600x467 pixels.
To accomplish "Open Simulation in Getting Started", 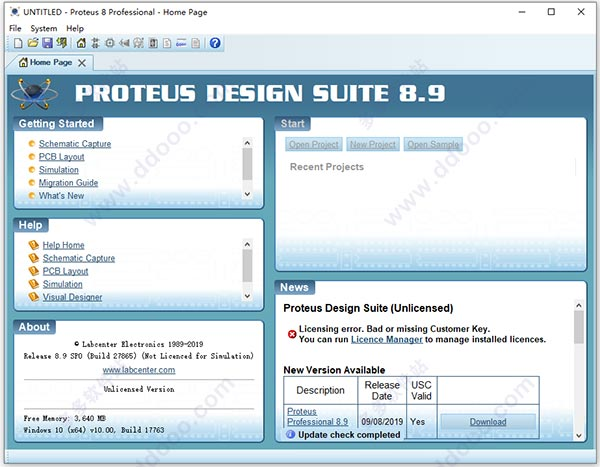I will point(59,170).
